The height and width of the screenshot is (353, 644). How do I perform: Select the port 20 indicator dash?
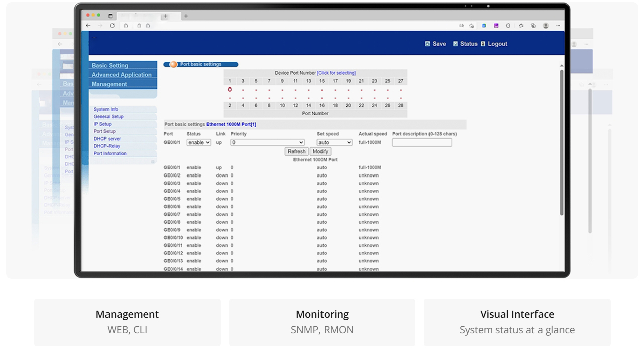coord(348,98)
